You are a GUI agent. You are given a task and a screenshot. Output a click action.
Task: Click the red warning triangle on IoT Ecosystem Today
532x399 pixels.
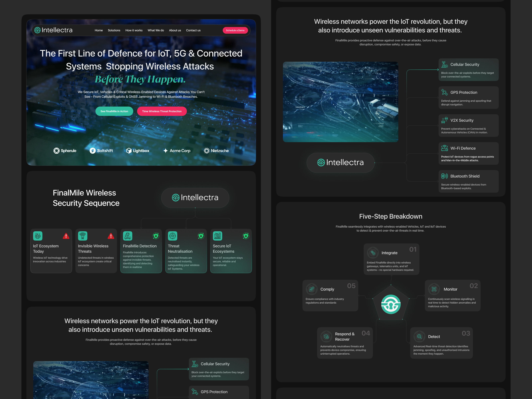66,236
